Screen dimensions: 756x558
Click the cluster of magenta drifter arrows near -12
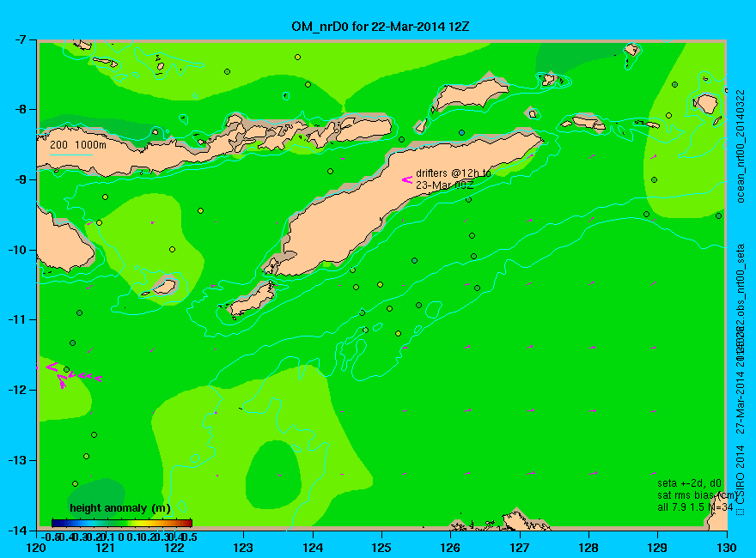point(72,374)
